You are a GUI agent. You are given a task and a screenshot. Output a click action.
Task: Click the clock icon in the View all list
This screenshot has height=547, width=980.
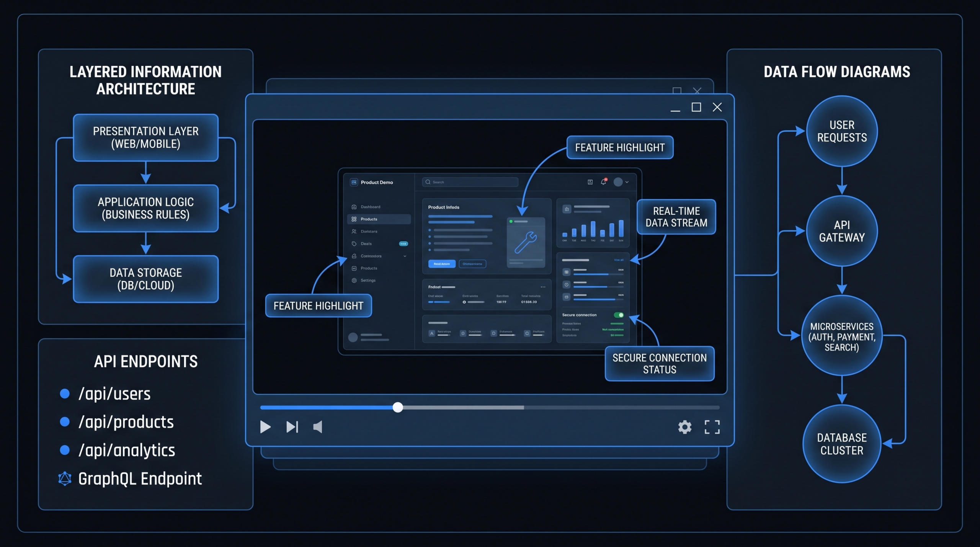(x=567, y=284)
